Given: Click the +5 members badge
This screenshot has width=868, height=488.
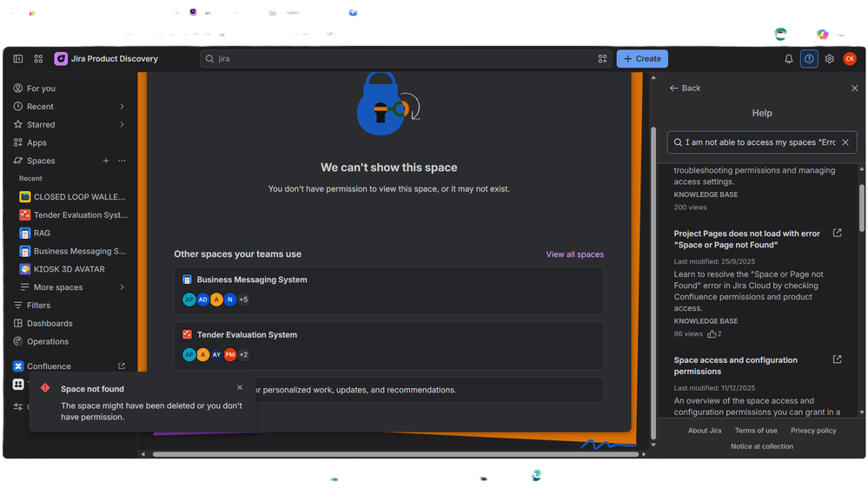Looking at the screenshot, I should tap(243, 300).
